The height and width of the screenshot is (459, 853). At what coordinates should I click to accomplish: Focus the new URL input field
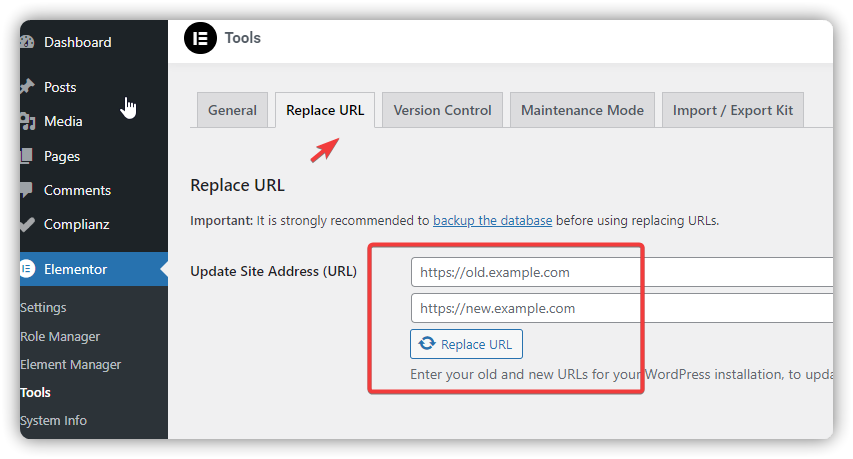pos(622,308)
